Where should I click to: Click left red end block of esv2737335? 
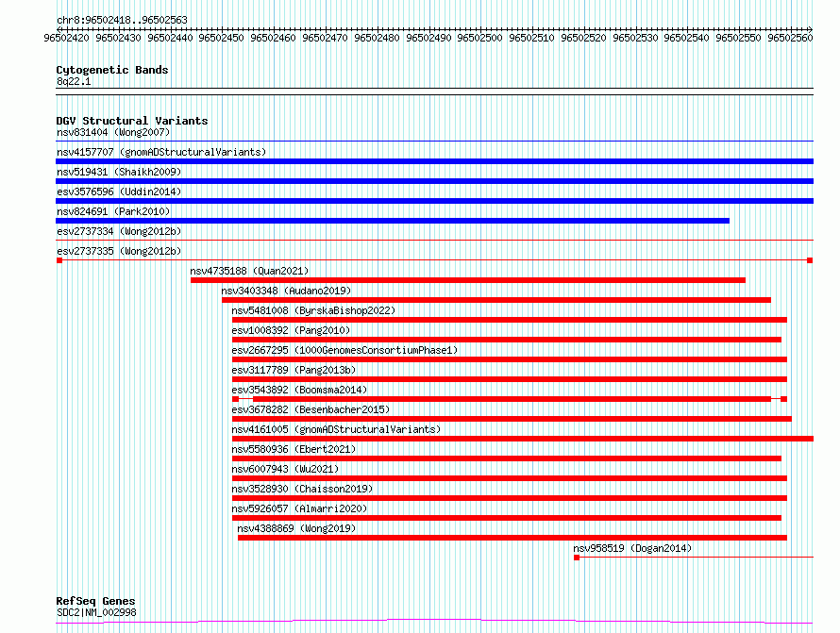(59, 260)
